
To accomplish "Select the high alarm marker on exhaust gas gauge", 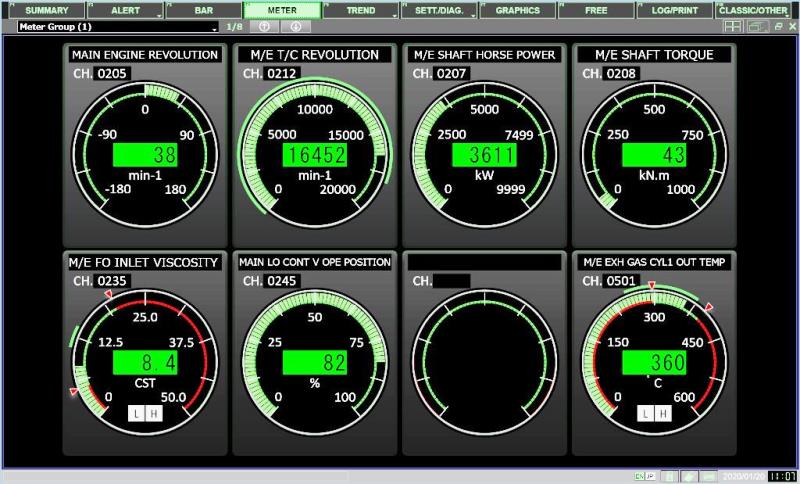I will click(x=709, y=307).
